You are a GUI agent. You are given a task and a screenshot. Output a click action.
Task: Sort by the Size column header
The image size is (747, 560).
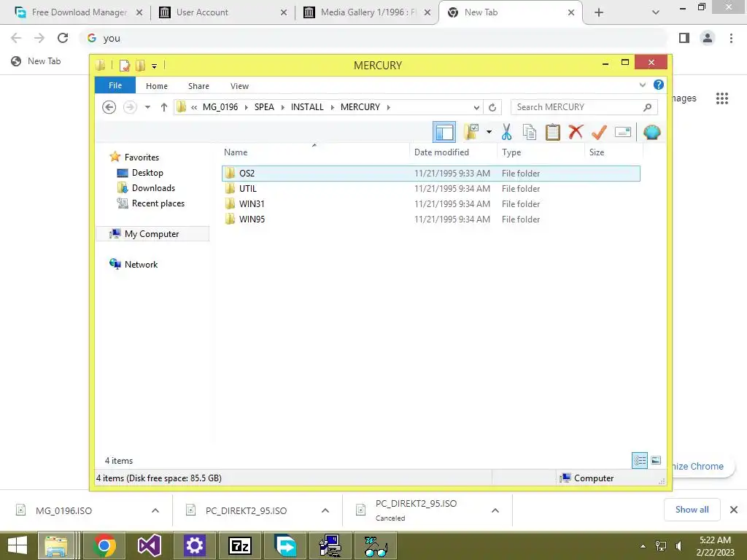(x=614, y=152)
